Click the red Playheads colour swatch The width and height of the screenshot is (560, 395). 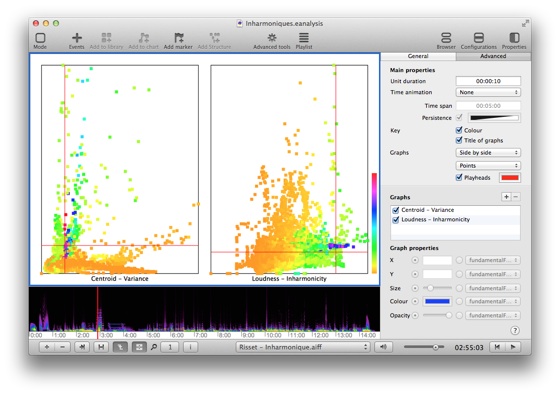click(x=510, y=178)
